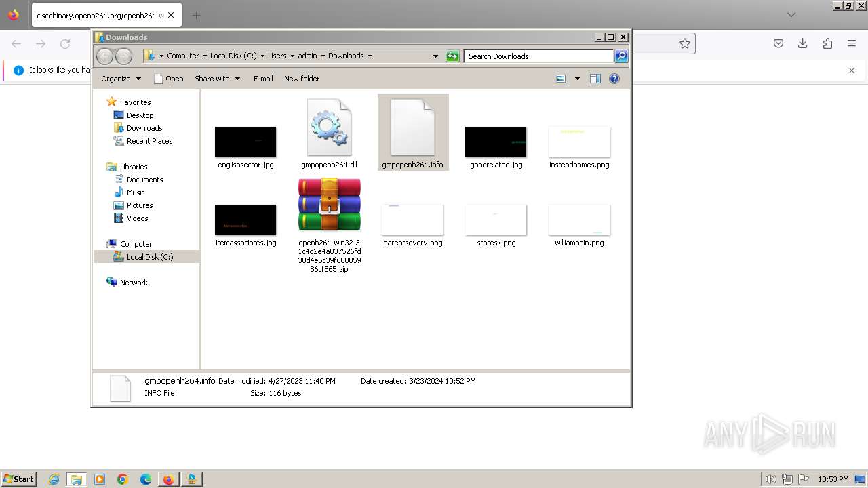The image size is (868, 488).
Task: Click Local Disk (C:) breadcrumb
Action: click(233, 56)
